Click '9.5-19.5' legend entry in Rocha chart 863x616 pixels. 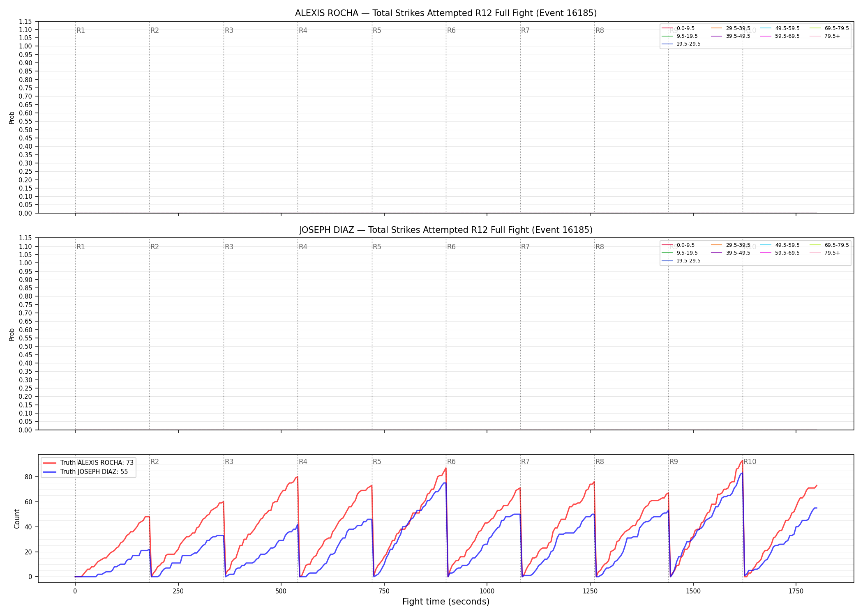pos(687,36)
